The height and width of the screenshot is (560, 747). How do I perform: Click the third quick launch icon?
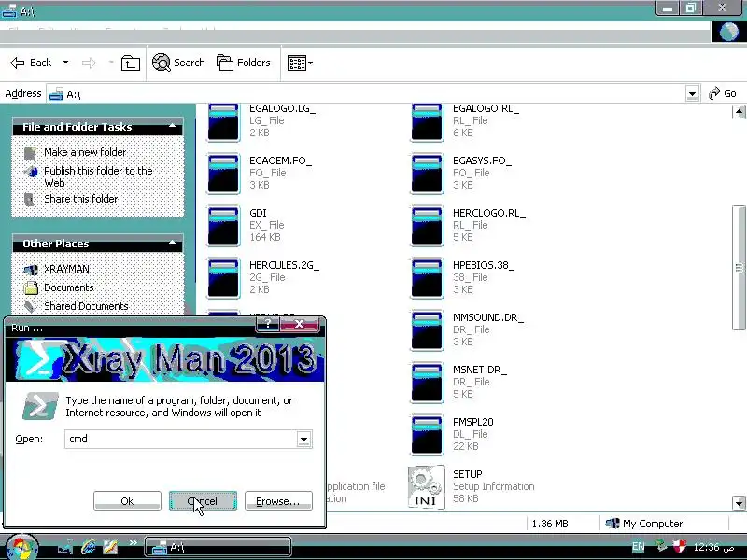[x=110, y=547]
